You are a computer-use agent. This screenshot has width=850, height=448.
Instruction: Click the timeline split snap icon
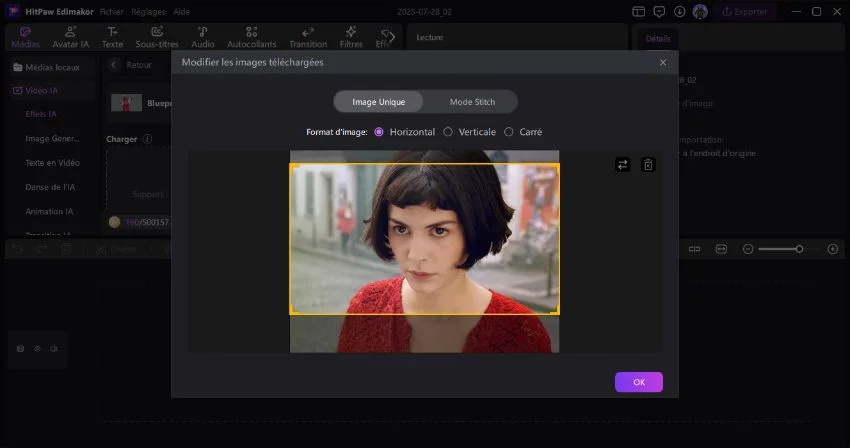[694, 249]
